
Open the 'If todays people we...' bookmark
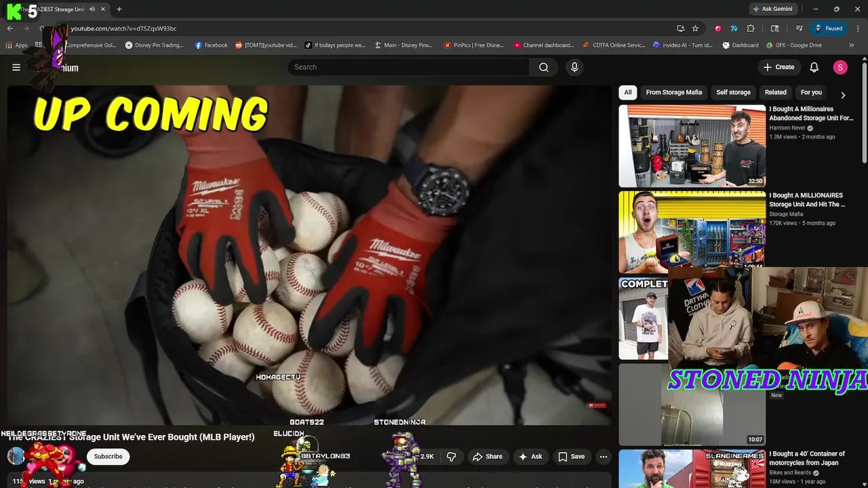point(335,45)
